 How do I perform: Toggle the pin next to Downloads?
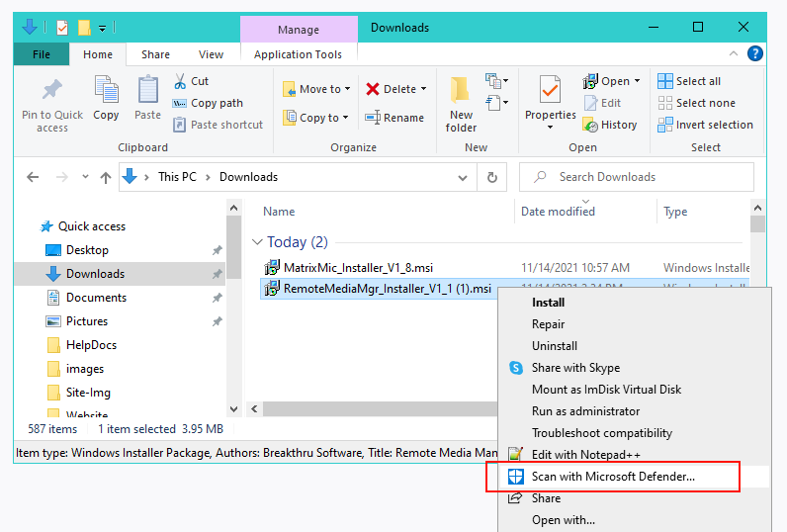click(x=217, y=274)
